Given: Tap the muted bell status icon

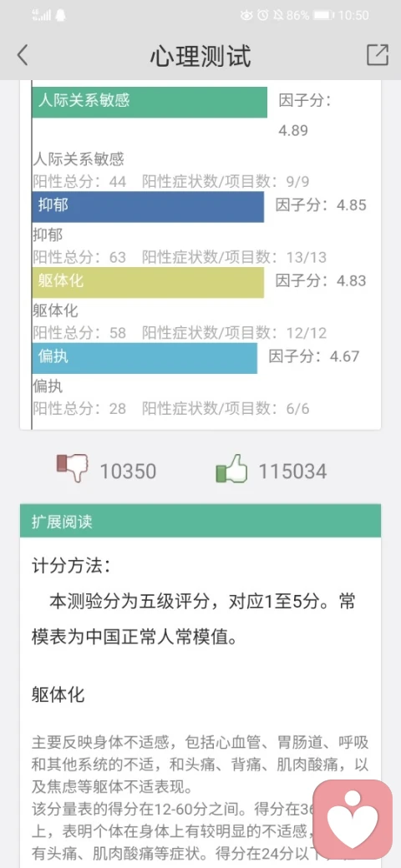Looking at the screenshot, I should pos(277,16).
